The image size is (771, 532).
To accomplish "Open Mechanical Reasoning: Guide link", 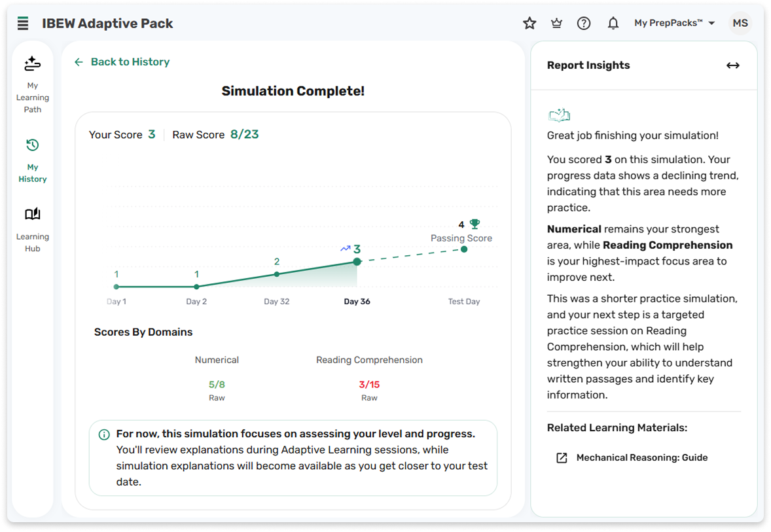I will coord(641,458).
